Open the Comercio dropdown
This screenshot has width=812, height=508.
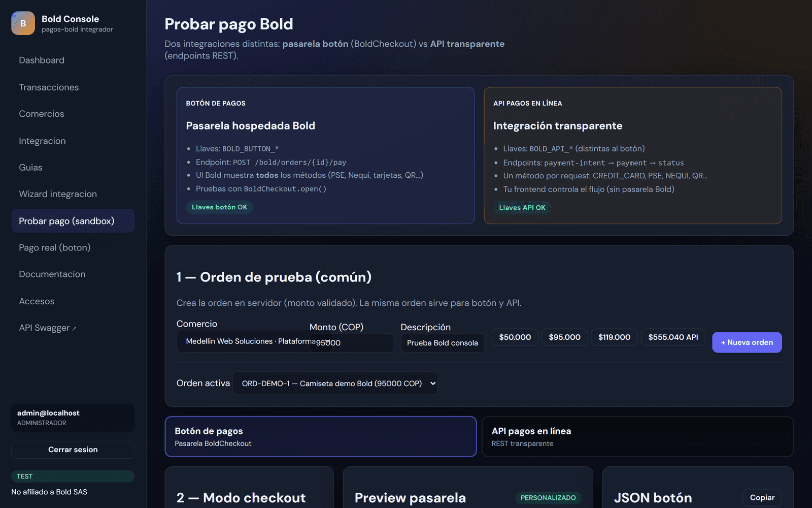[x=254, y=341]
